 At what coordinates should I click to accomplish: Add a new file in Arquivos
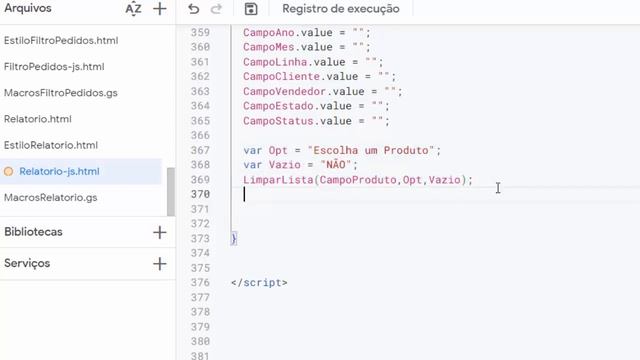tap(160, 9)
